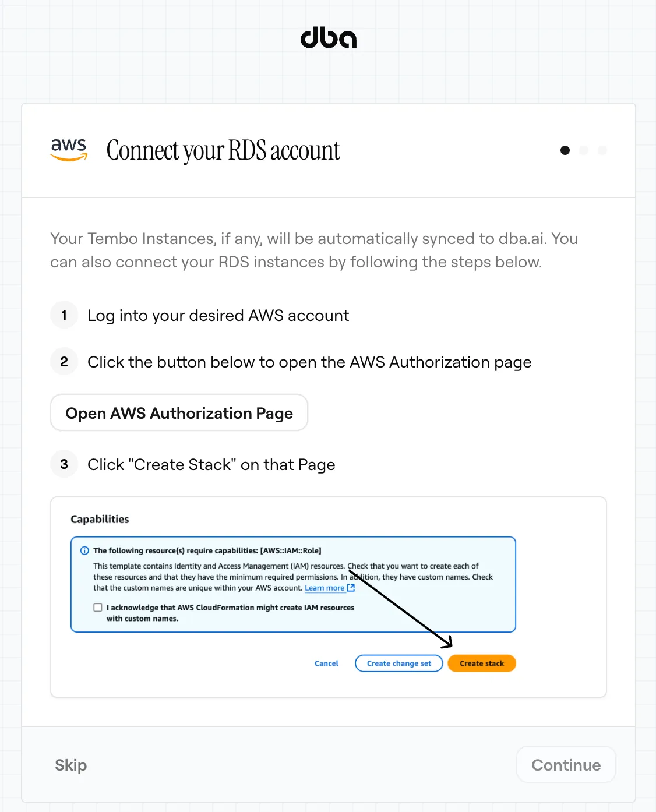Click Open AWS Authorization Page button
Screen dimensions: 656x812
pos(179,412)
